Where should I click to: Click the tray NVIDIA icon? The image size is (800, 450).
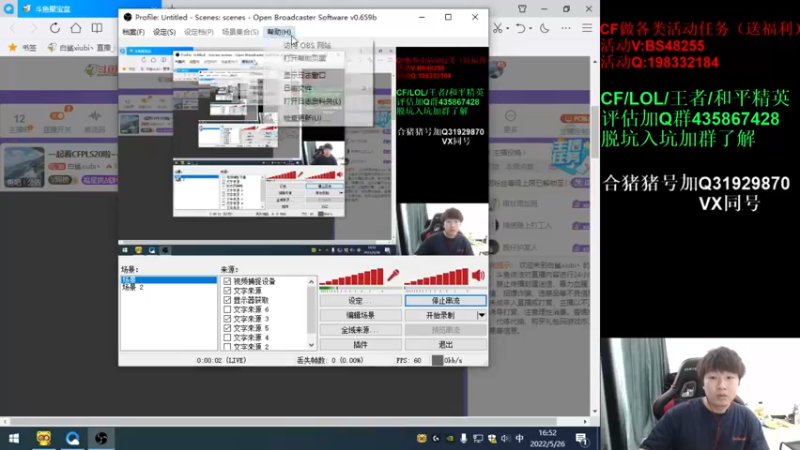pos(449,438)
